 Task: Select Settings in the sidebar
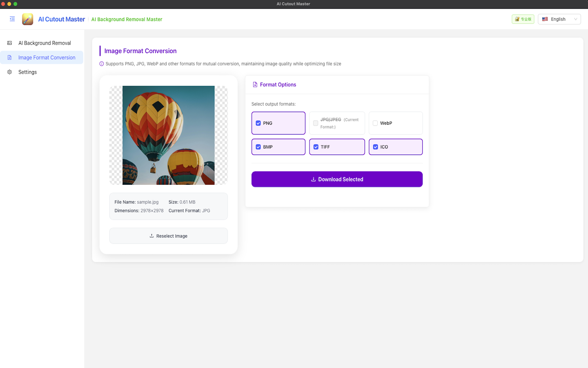click(x=27, y=72)
